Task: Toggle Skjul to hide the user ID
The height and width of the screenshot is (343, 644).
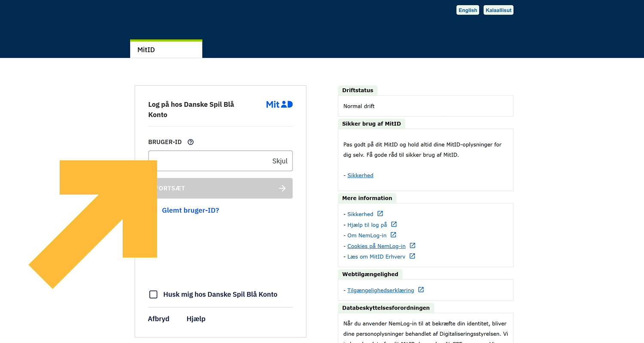Action: [x=279, y=161]
